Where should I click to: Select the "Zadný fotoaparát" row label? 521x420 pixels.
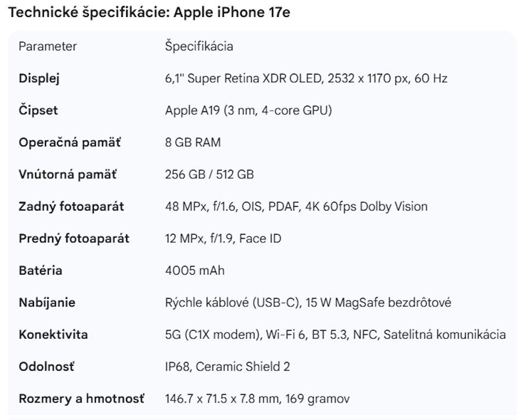[x=71, y=207]
